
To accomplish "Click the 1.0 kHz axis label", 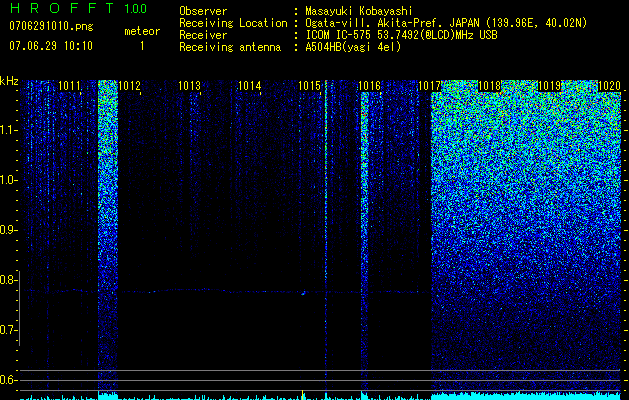I will point(8,180).
